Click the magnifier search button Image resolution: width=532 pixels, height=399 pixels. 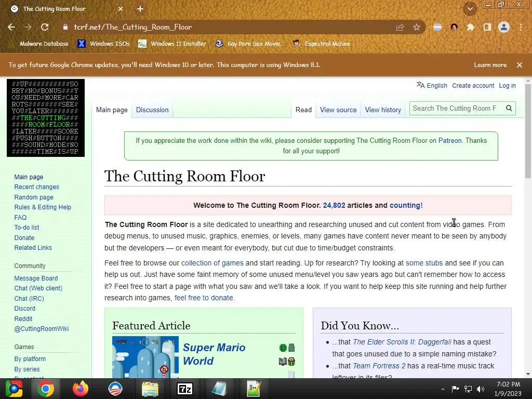(x=509, y=108)
